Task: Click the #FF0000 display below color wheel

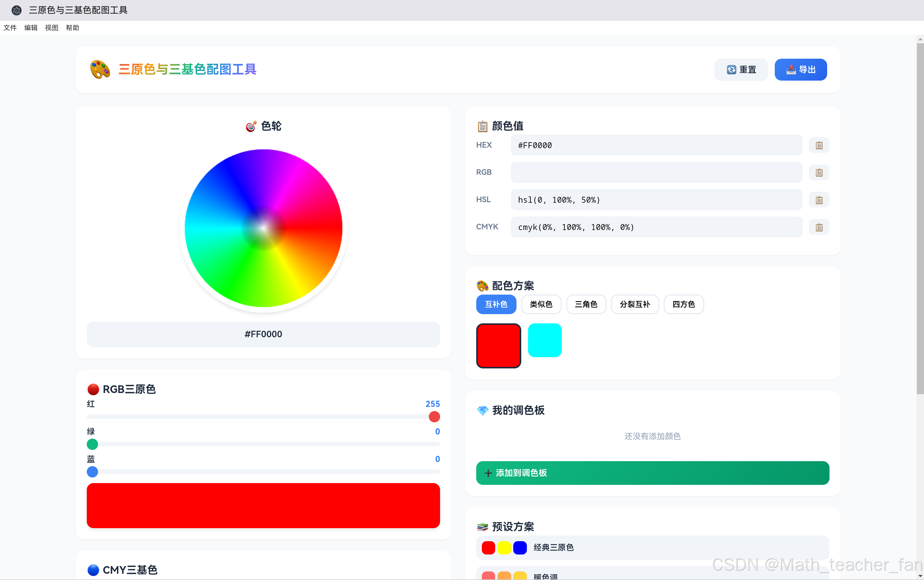Action: coord(263,334)
